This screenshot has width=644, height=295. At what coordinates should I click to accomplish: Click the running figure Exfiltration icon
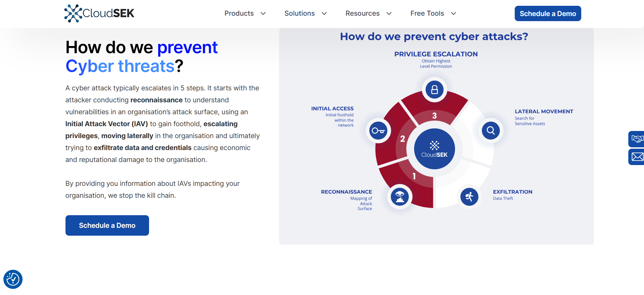pos(469,196)
